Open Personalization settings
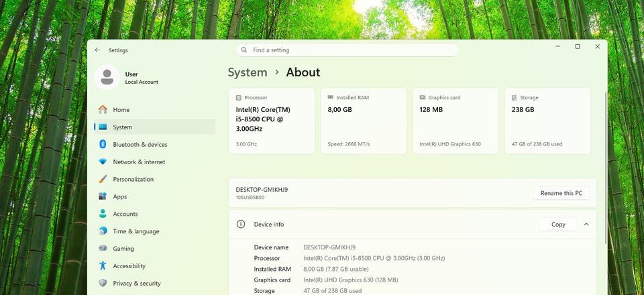Viewport: 644px width, 295px height. pos(154,179)
